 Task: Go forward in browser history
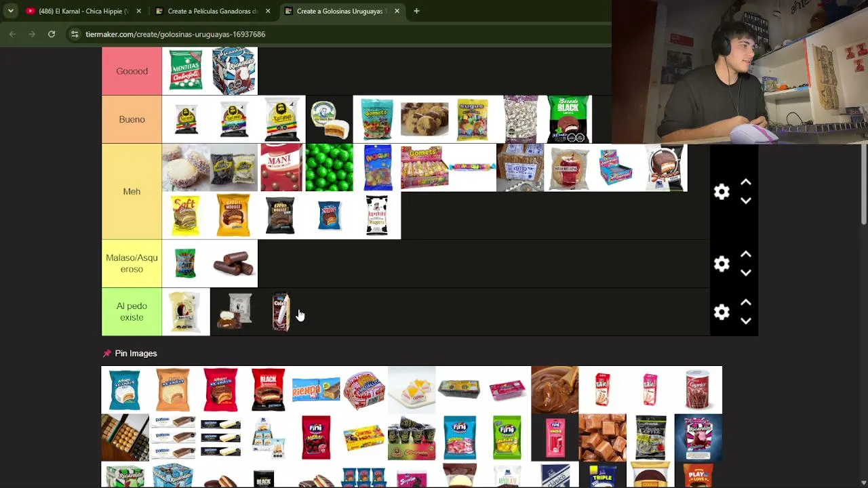32,34
